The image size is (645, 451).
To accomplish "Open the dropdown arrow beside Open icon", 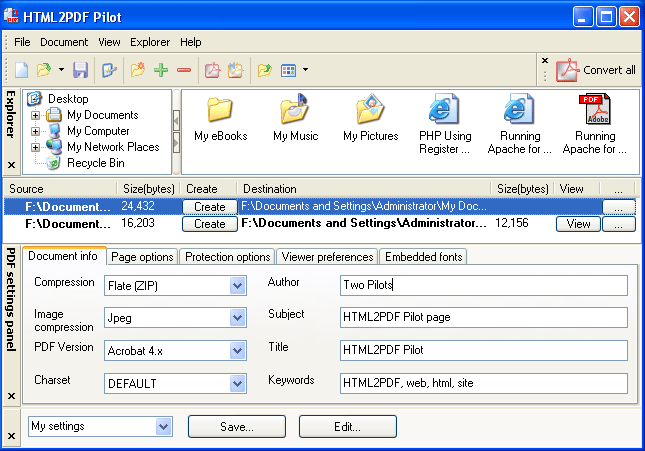I will pos(61,70).
